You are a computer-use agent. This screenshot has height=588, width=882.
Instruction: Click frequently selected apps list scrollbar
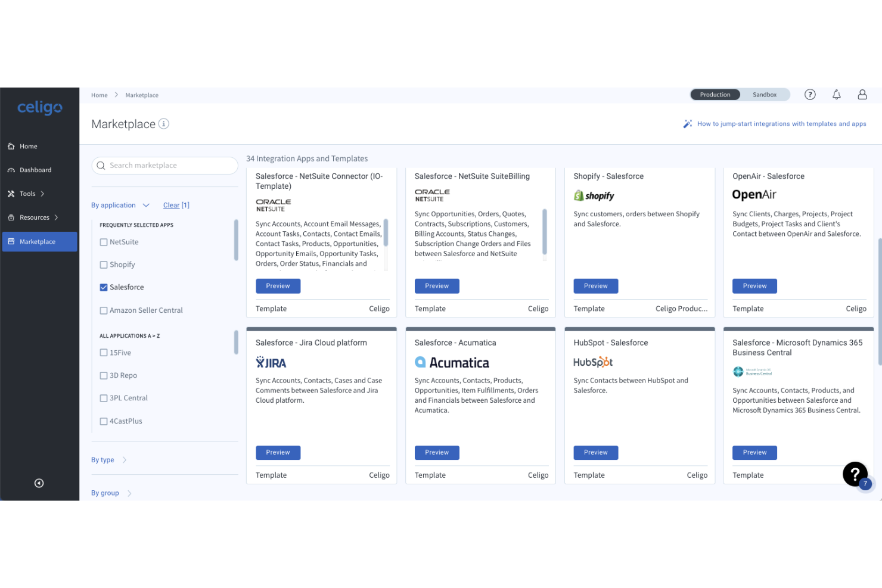pos(236,240)
